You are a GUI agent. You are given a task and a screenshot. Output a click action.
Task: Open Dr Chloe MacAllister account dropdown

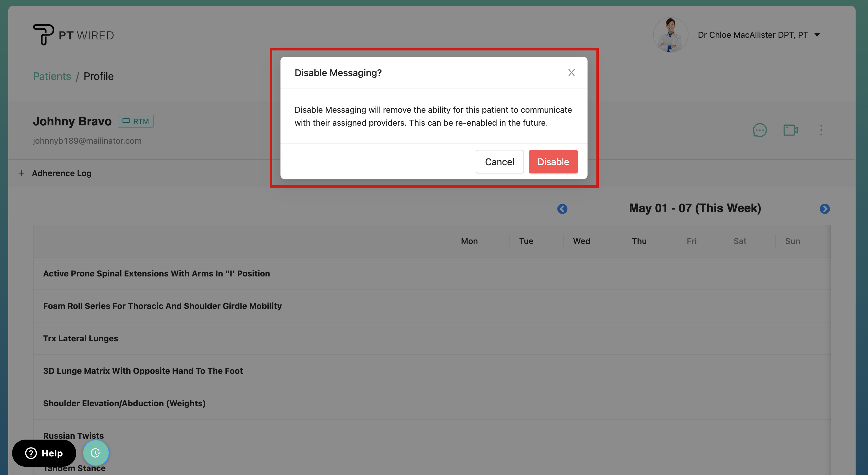(817, 35)
